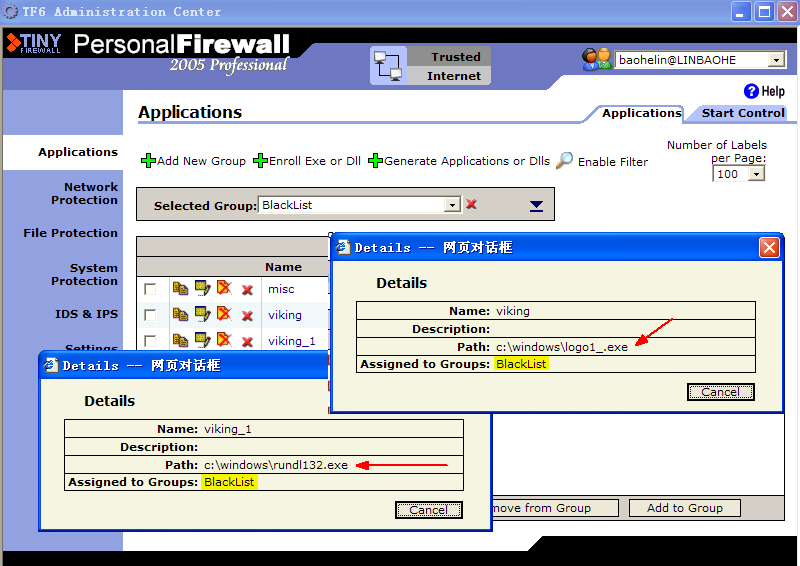The height and width of the screenshot is (566, 800).
Task: Click the blue Help question mark icon
Action: coord(751,91)
